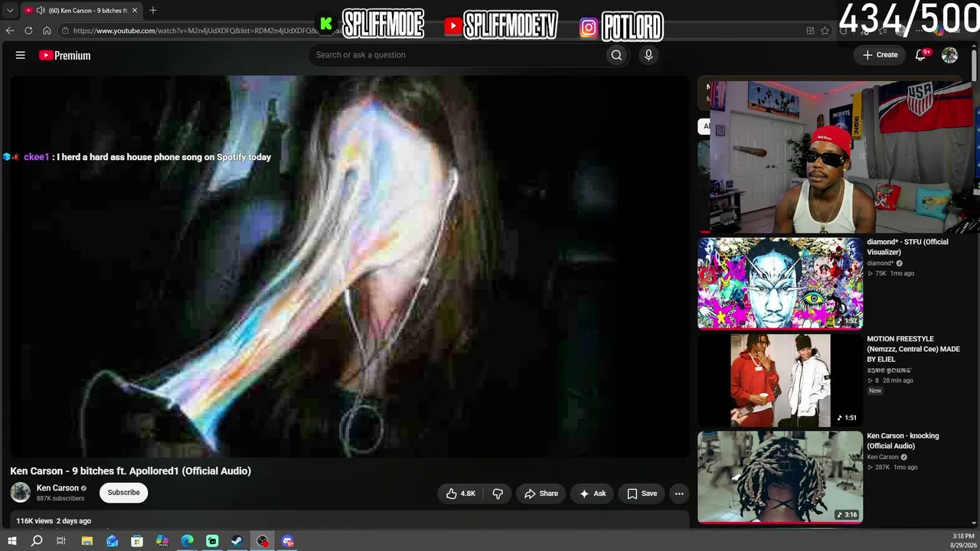980x551 pixels.
Task: Switch to Microsoft Edge on the taskbar
Action: pyautogui.click(x=188, y=541)
